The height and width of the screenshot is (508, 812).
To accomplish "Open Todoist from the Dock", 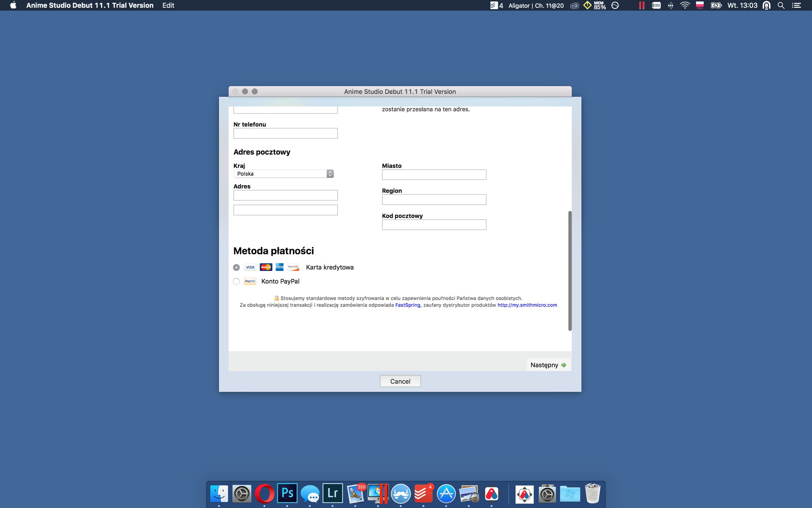I will point(423,494).
